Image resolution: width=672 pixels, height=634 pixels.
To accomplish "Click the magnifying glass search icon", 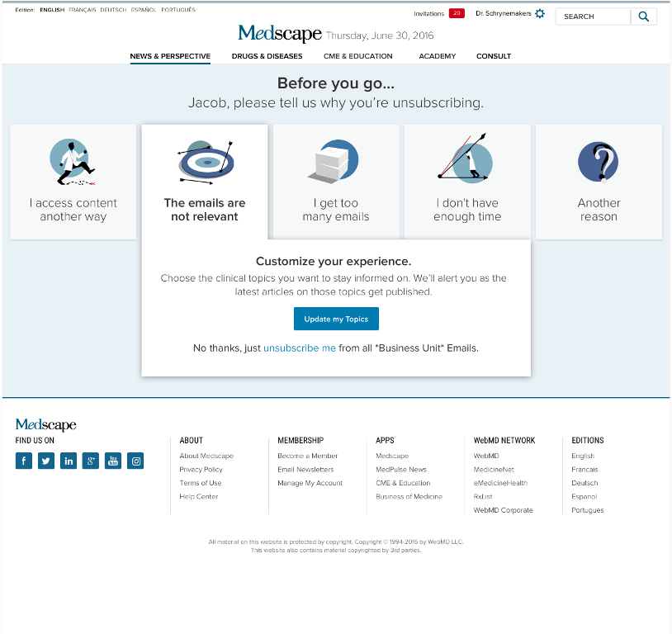I will coord(644,17).
